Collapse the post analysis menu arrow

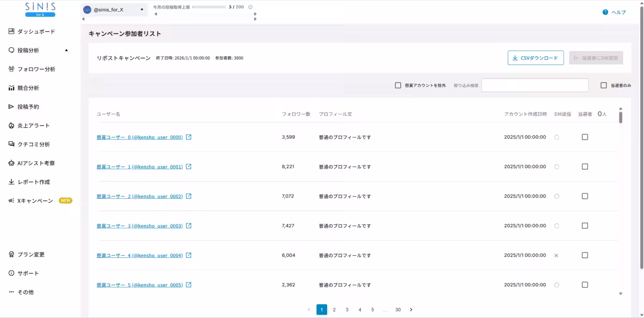(67, 50)
